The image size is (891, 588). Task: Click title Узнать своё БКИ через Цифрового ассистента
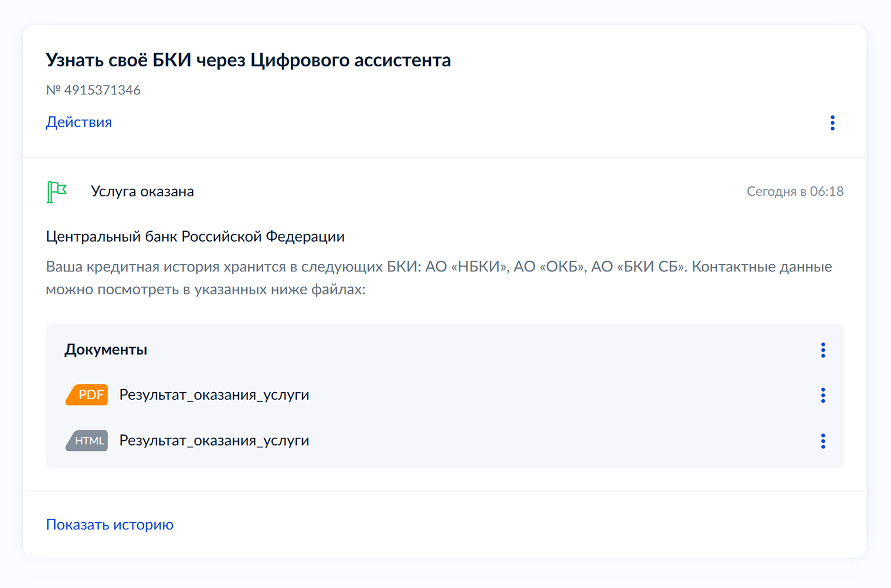coord(249,60)
